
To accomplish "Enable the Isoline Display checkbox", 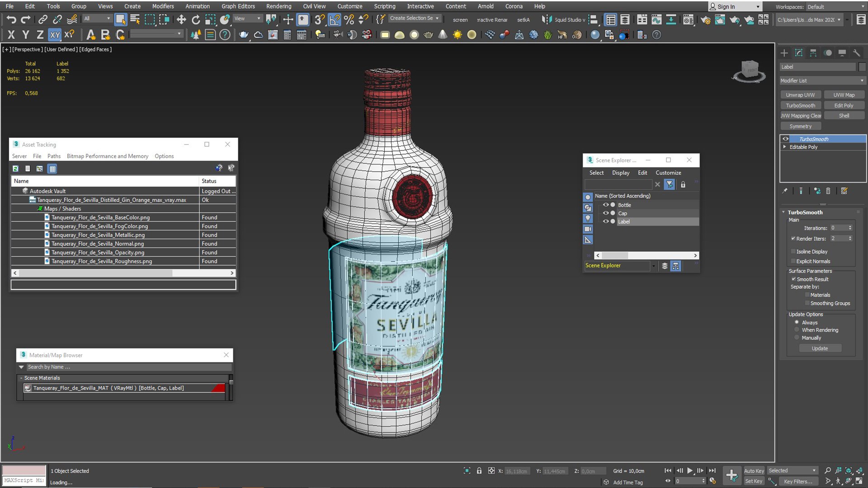I will [x=793, y=251].
